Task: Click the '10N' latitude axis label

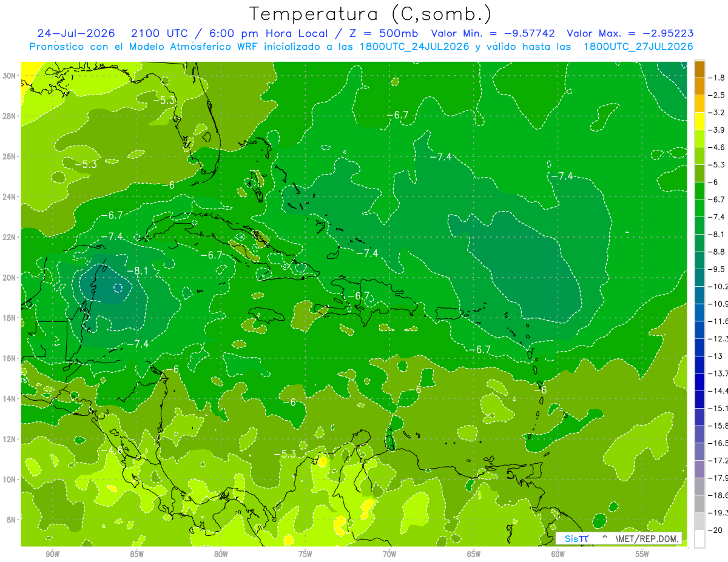Action: pyautogui.click(x=10, y=479)
